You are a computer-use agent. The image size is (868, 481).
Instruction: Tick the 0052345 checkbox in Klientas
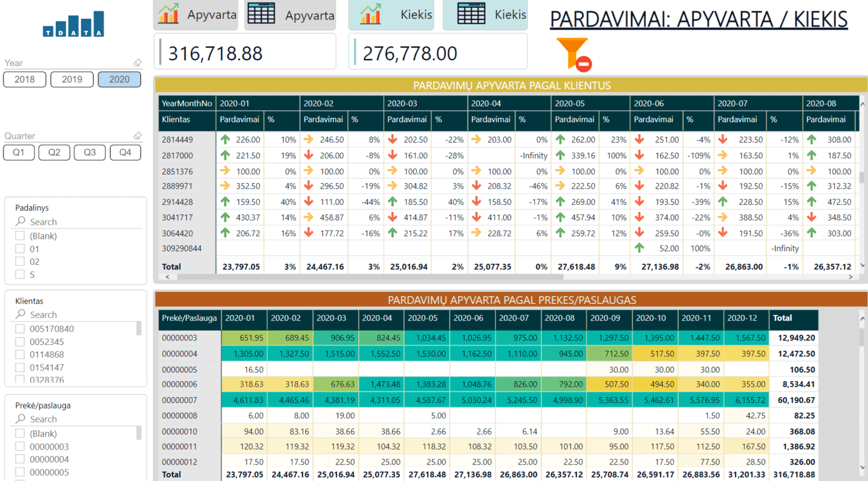(x=20, y=342)
